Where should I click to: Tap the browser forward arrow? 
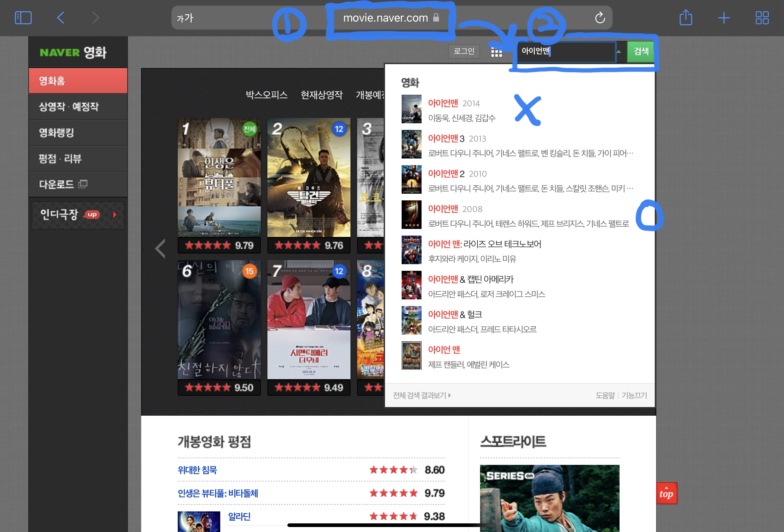(x=95, y=18)
